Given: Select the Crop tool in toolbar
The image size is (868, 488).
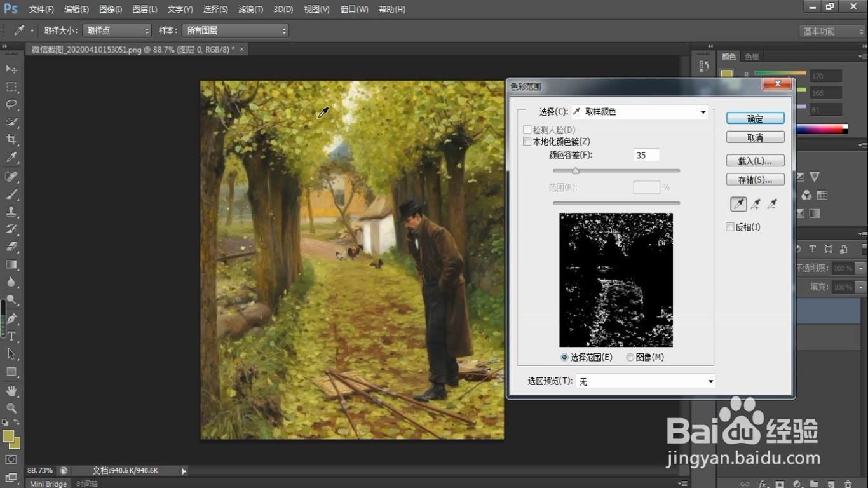Looking at the screenshot, I should click(x=11, y=139).
